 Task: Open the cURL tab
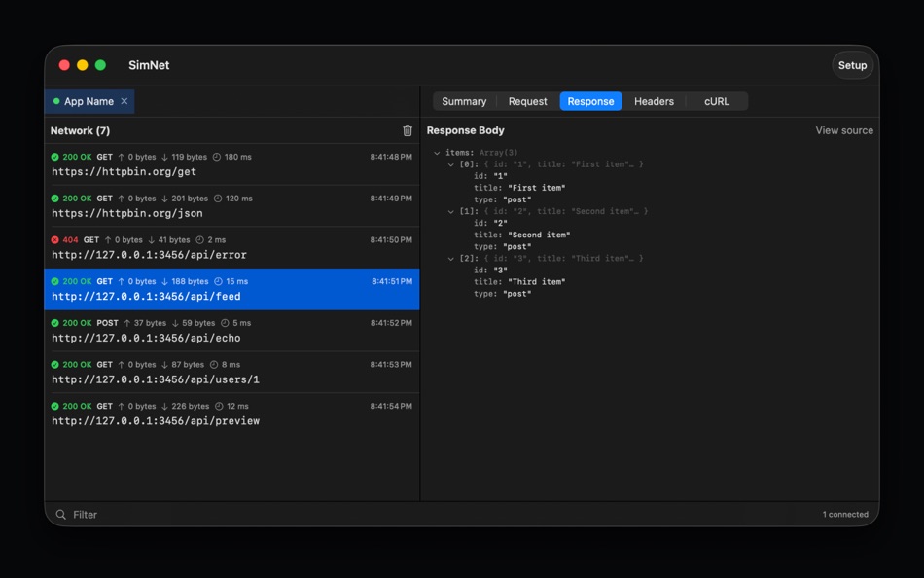pos(717,101)
